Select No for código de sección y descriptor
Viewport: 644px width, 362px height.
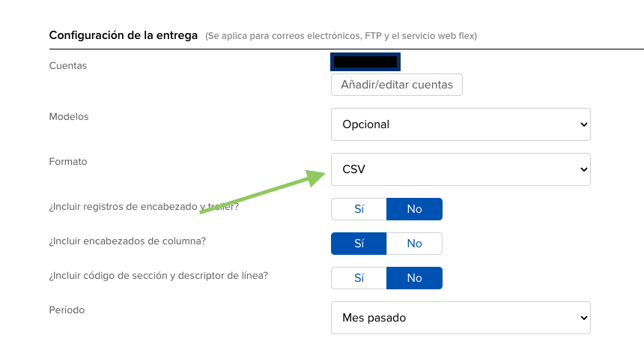[414, 278]
